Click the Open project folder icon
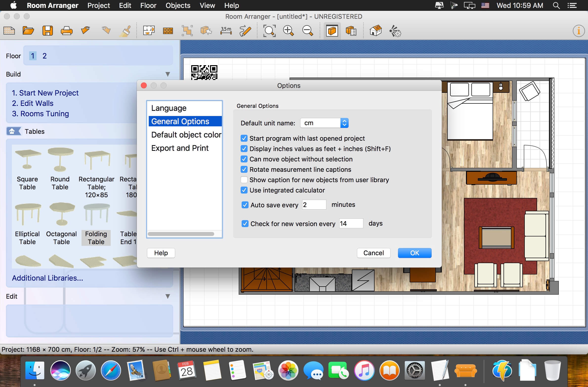Image resolution: width=588 pixels, height=387 pixels. coord(28,31)
